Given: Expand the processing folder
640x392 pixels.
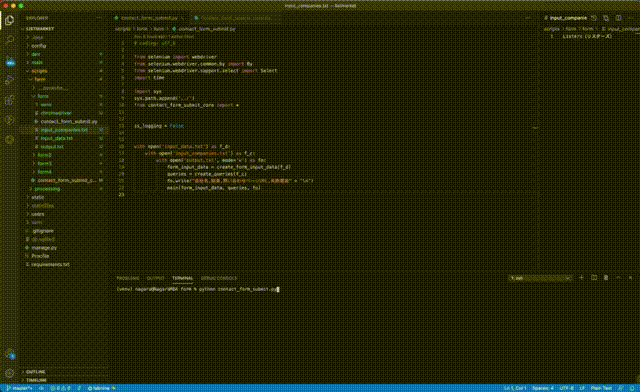Looking at the screenshot, I should click(x=47, y=189).
